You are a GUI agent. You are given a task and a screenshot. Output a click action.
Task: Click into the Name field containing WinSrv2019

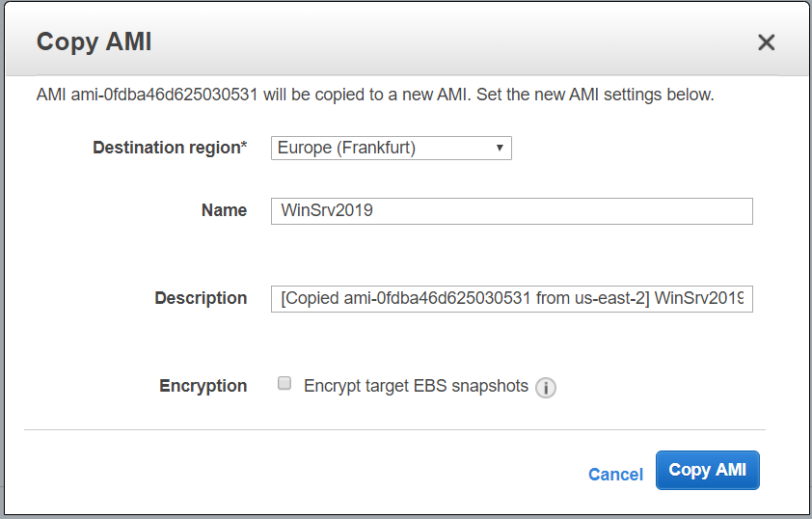point(511,210)
